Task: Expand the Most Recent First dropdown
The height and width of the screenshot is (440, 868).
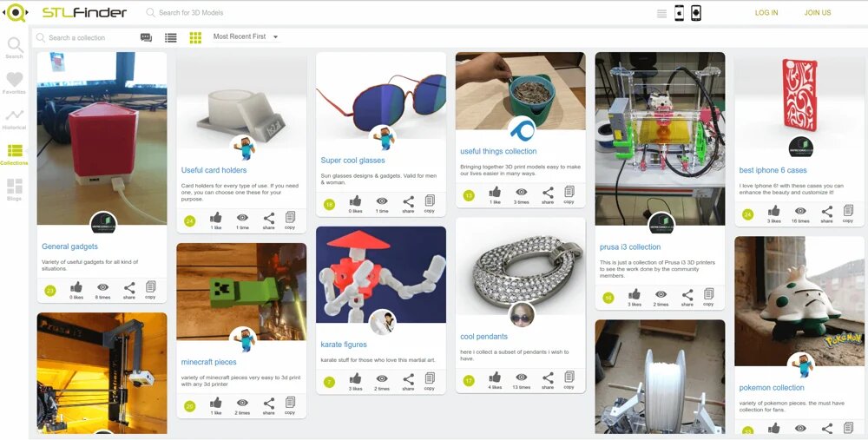Action: [x=246, y=37]
